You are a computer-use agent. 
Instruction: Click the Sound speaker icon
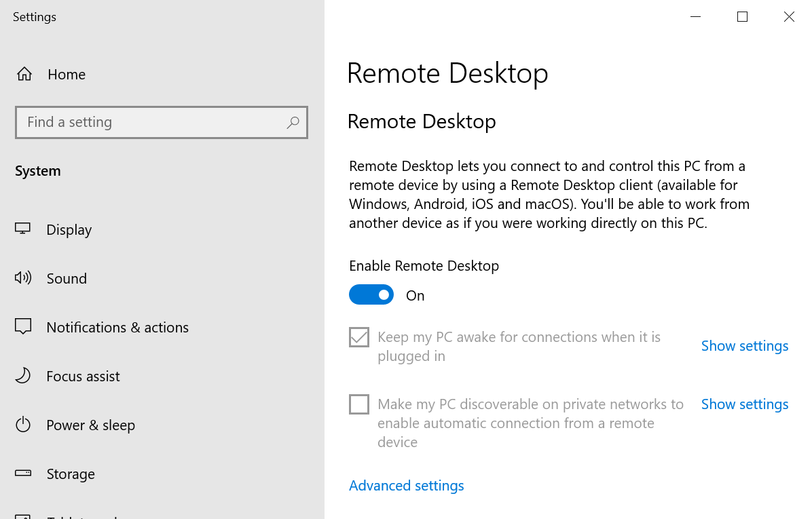pyautogui.click(x=23, y=278)
